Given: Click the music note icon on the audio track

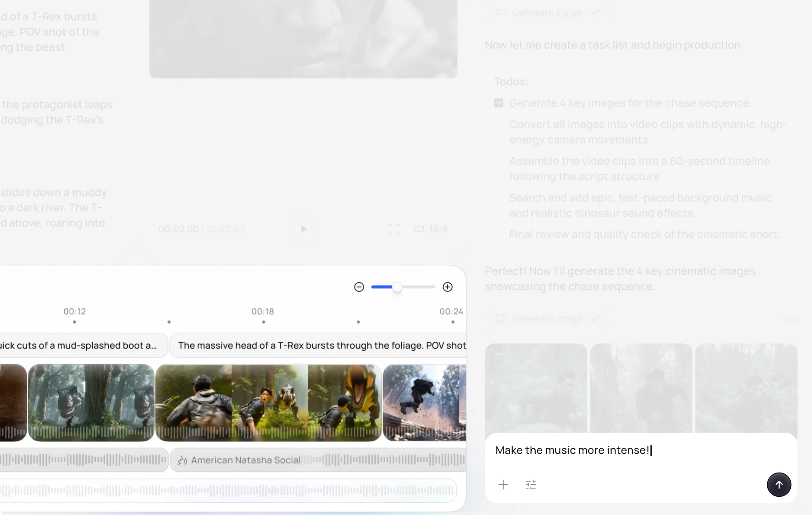Looking at the screenshot, I should tap(182, 460).
